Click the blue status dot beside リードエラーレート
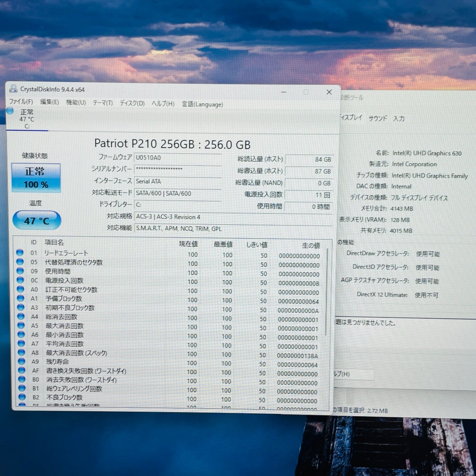Viewport: 476px width, 476px height. point(20,253)
